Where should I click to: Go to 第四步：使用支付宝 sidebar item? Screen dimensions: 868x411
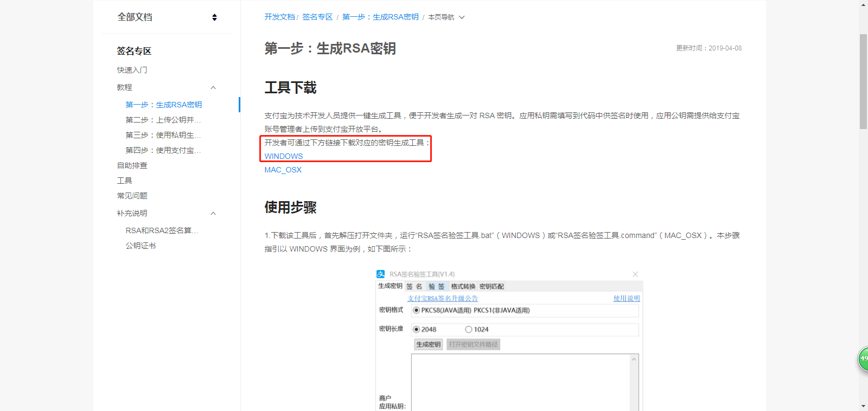coord(163,150)
